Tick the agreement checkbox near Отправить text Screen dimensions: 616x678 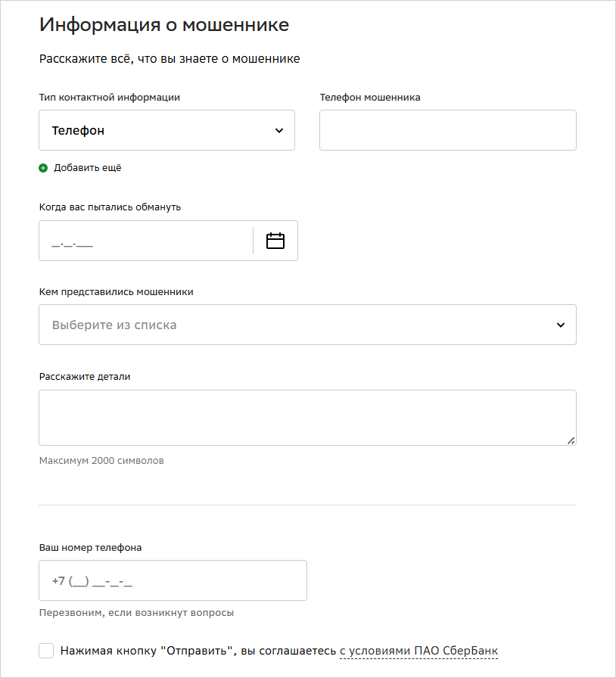[46, 651]
